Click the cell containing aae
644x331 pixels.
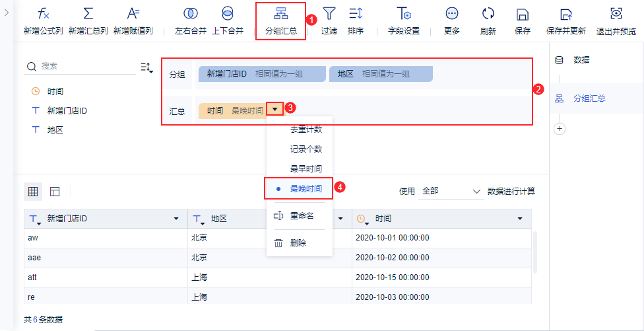pos(106,258)
